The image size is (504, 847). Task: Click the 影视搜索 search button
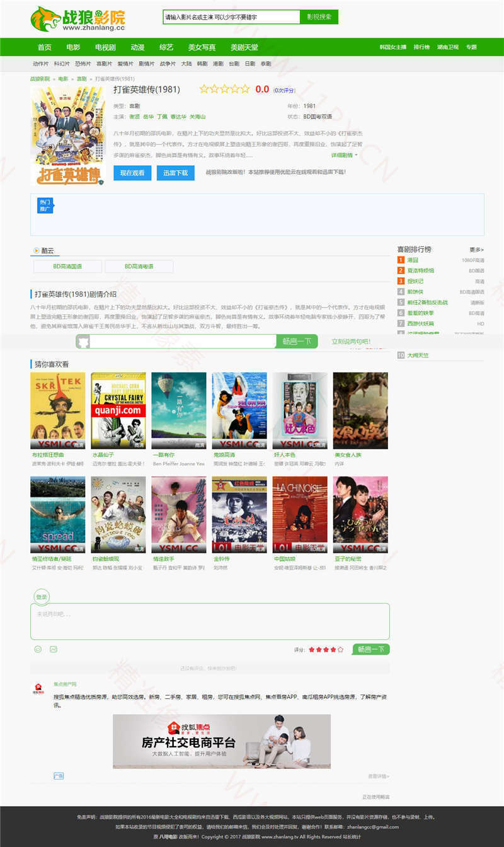319,17
